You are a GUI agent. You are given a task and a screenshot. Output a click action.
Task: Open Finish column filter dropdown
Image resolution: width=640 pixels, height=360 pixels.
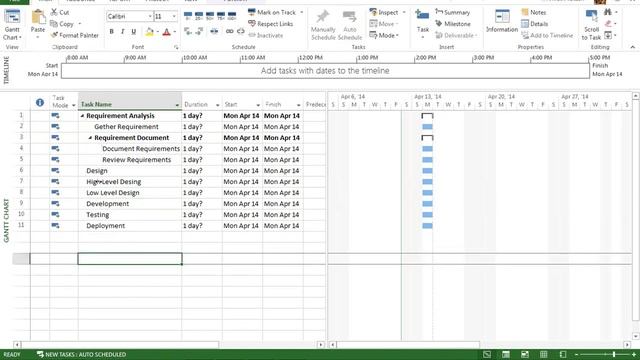298,105
